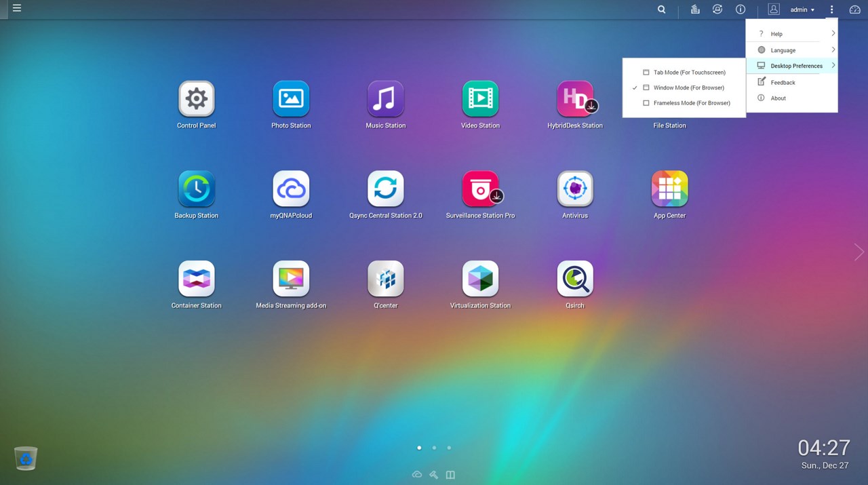This screenshot has height=485, width=868.
Task: Open Virtualization Station
Action: (480, 279)
